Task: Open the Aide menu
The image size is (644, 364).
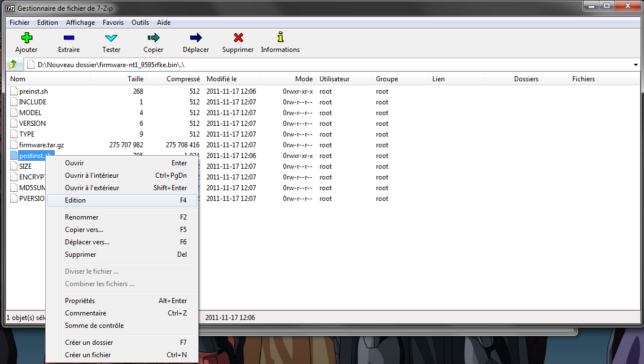Action: pyautogui.click(x=164, y=23)
